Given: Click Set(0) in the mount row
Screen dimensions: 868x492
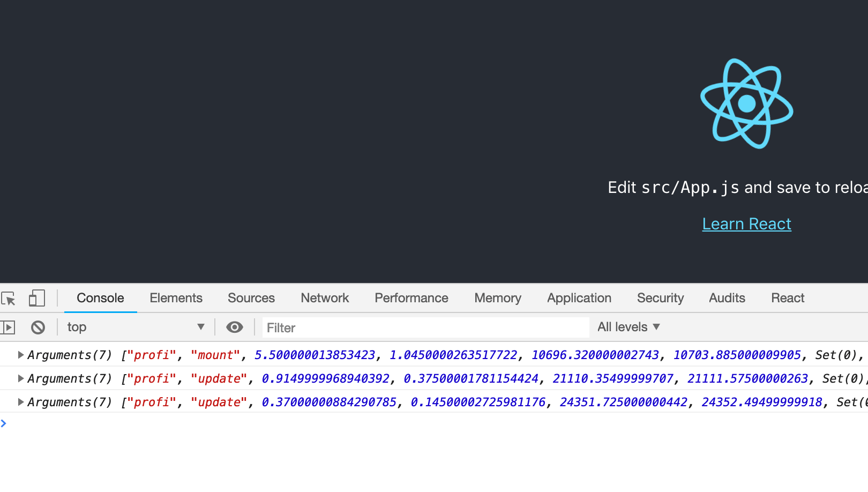Looking at the screenshot, I should (x=836, y=355).
